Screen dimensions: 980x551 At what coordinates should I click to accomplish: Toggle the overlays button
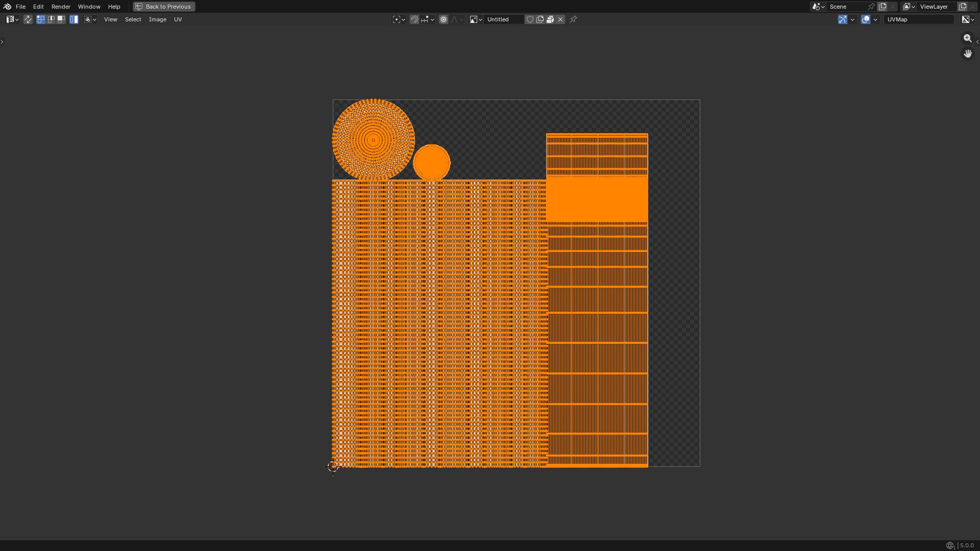[866, 19]
